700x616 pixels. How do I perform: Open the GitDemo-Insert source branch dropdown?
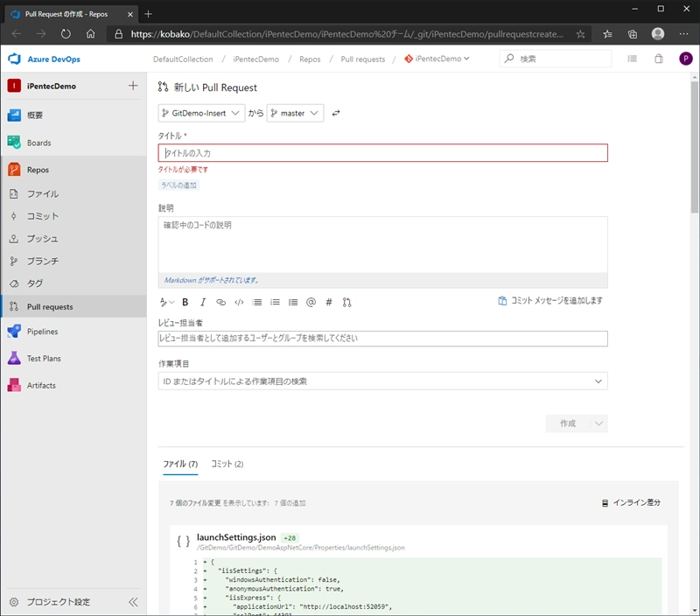(201, 114)
